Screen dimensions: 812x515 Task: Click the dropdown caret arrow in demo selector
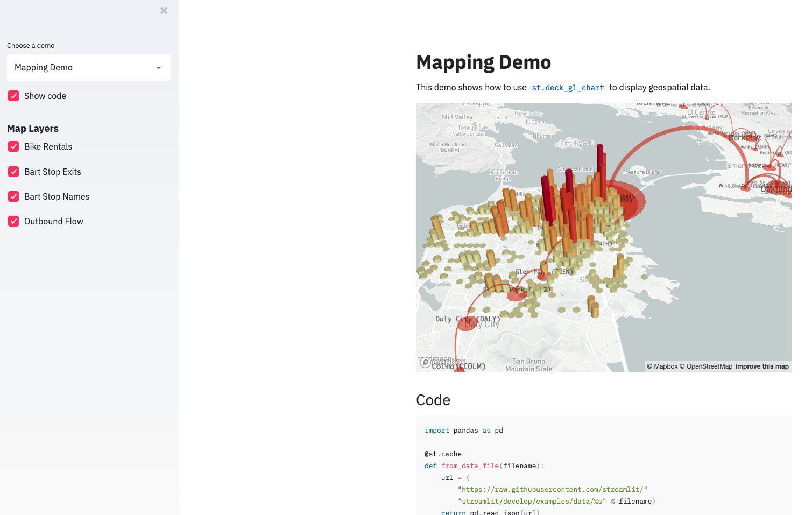pyautogui.click(x=159, y=68)
